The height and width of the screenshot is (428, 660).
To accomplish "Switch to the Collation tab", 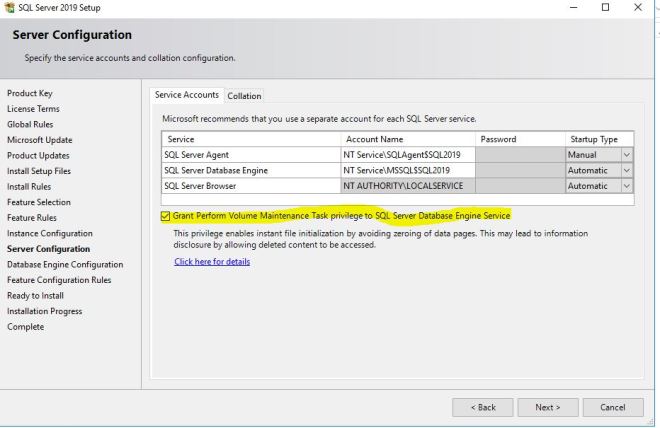I will tap(244, 96).
